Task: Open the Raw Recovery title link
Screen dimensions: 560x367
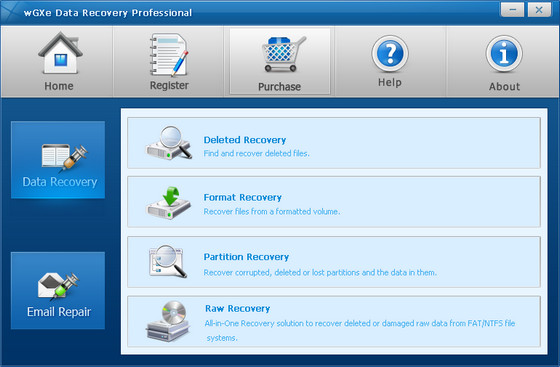Action: coord(238,308)
